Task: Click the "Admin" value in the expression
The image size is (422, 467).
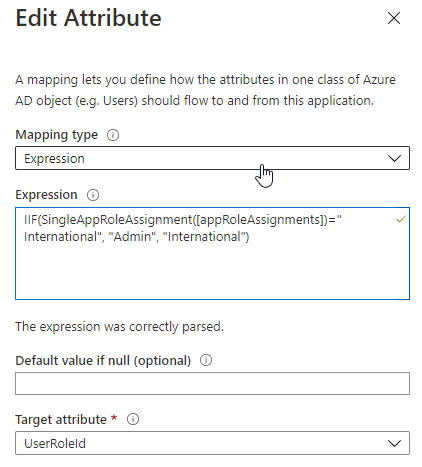Action: (x=133, y=237)
